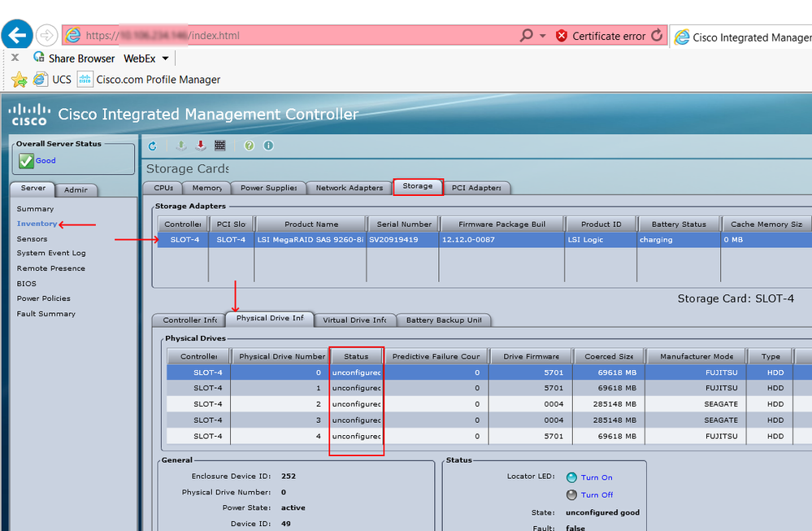
Task: Select physical drive number 1 row
Action: 489,388
